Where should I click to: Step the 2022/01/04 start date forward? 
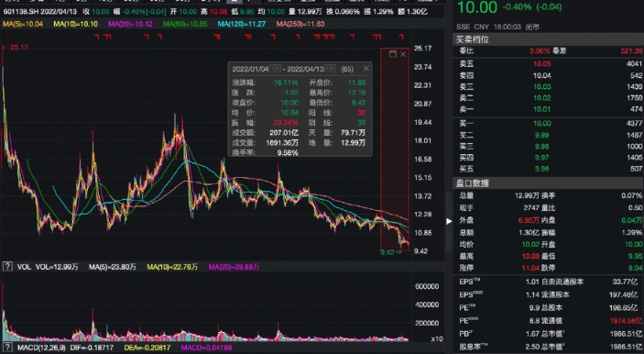tap(278, 68)
